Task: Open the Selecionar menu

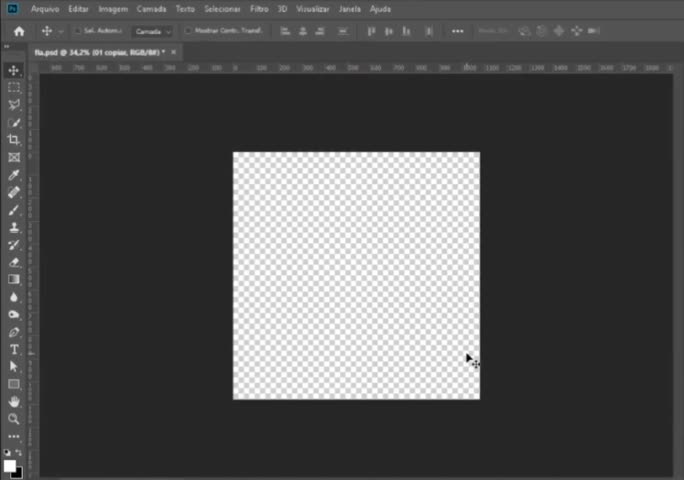Action: [x=222, y=9]
